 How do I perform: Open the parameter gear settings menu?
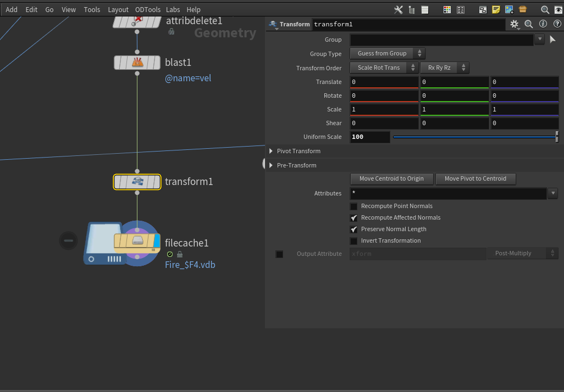click(515, 24)
